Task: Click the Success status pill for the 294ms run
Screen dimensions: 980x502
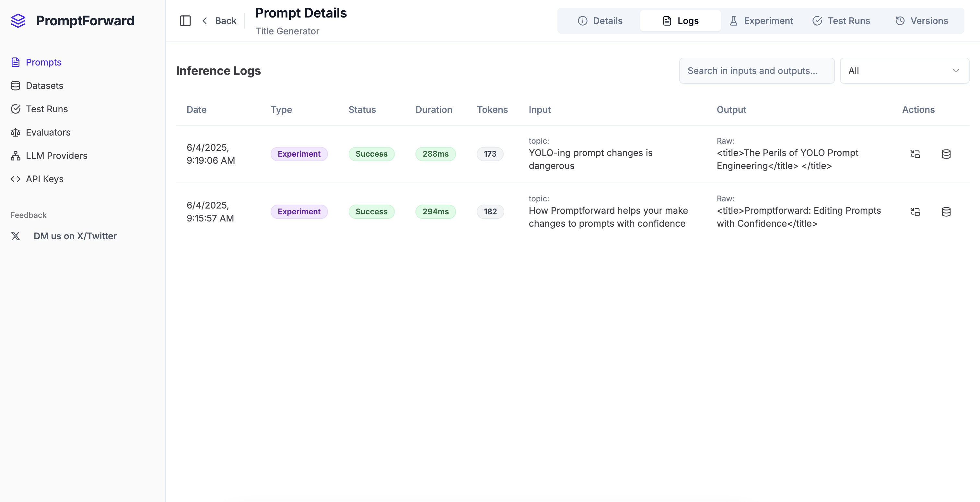Action: click(371, 212)
